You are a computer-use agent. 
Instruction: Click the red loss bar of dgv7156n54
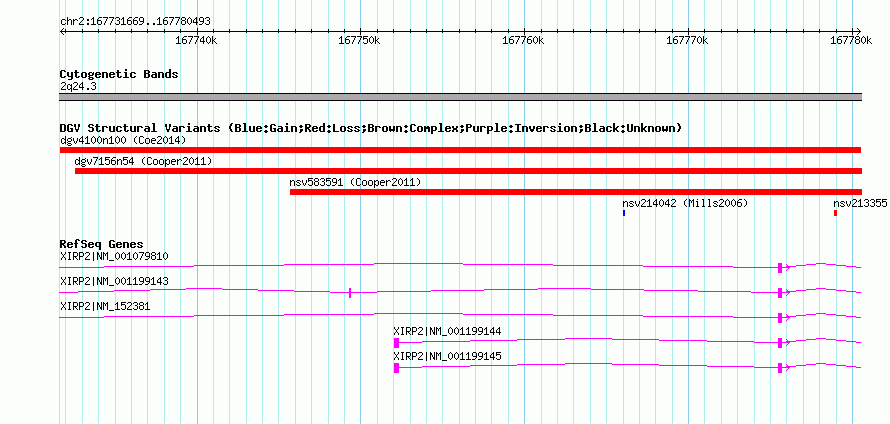point(468,171)
